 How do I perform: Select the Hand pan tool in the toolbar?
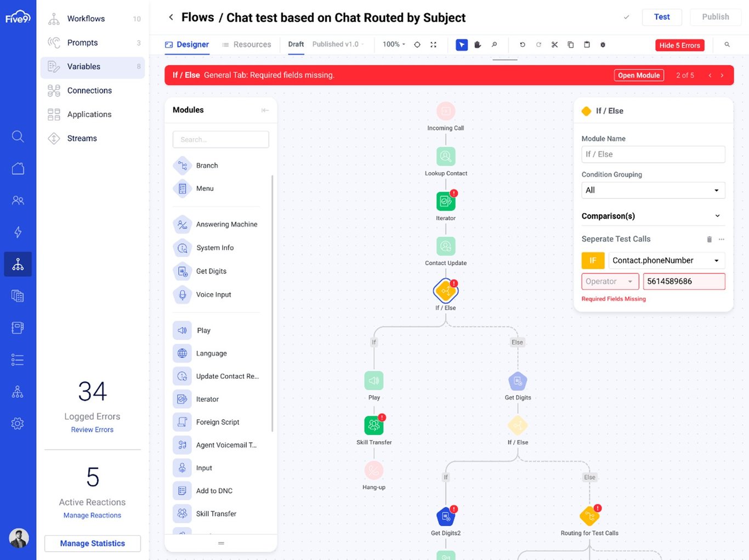[x=478, y=44]
